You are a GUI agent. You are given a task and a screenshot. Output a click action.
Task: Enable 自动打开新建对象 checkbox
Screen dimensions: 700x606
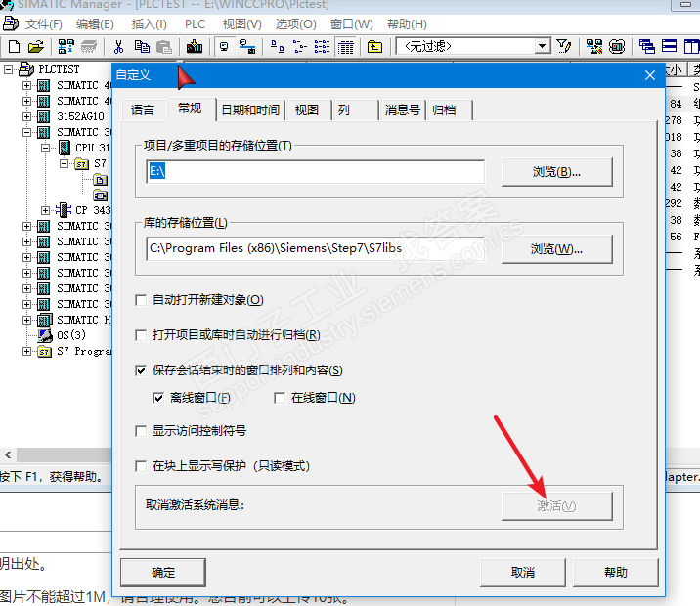(x=141, y=300)
